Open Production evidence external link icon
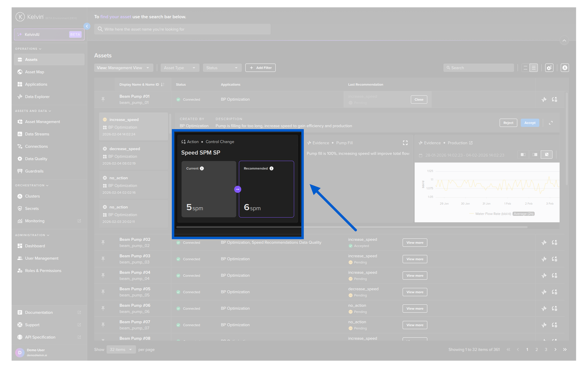The image size is (588, 368). 471,143
